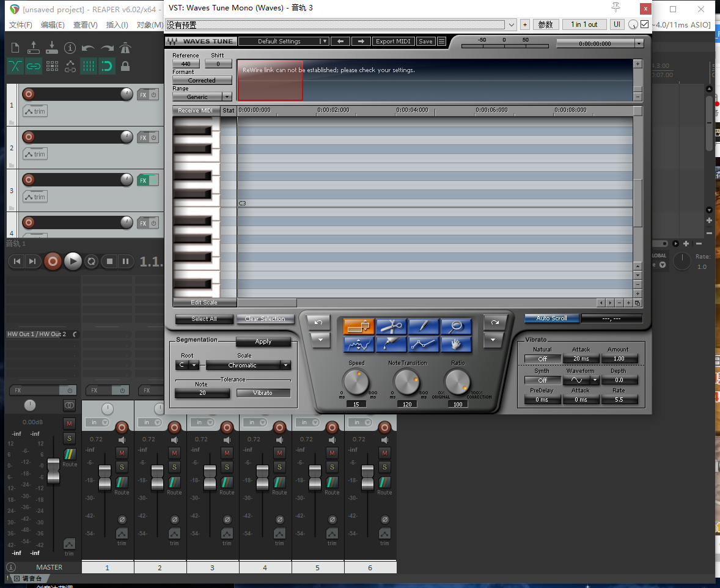720x588 pixels.
Task: Toggle auto-crossfade toolbar icon
Action: click(15, 66)
